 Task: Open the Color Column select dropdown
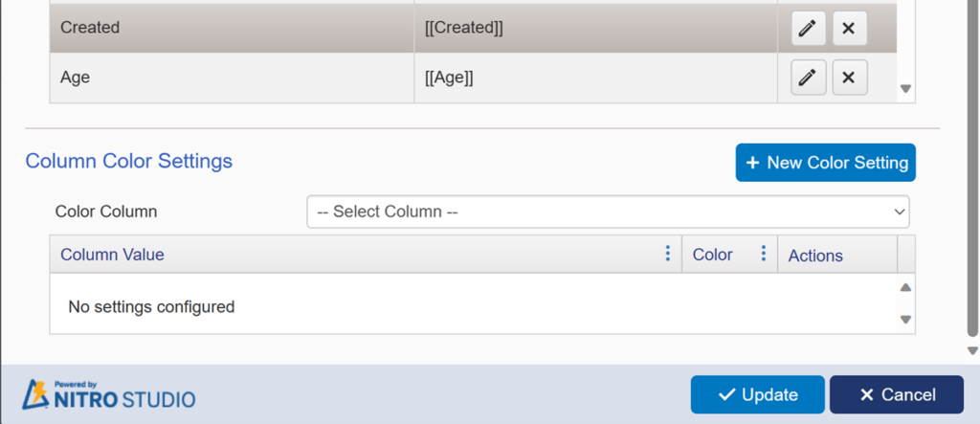[x=608, y=212]
